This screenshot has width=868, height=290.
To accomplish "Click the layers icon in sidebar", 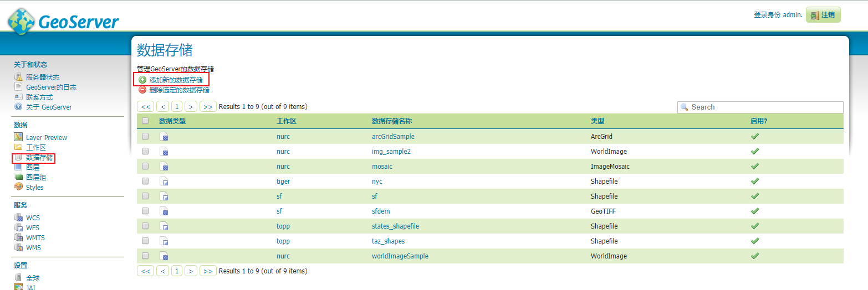I will pyautogui.click(x=18, y=167).
